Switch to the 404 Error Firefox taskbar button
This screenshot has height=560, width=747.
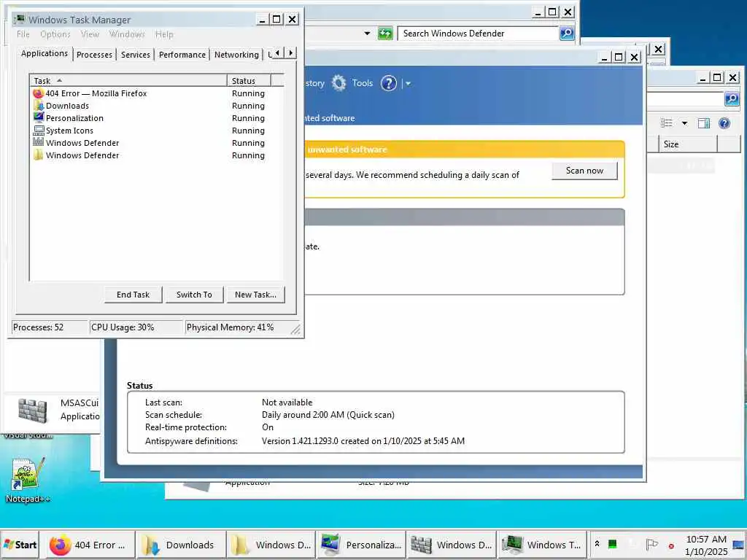[x=90, y=545]
